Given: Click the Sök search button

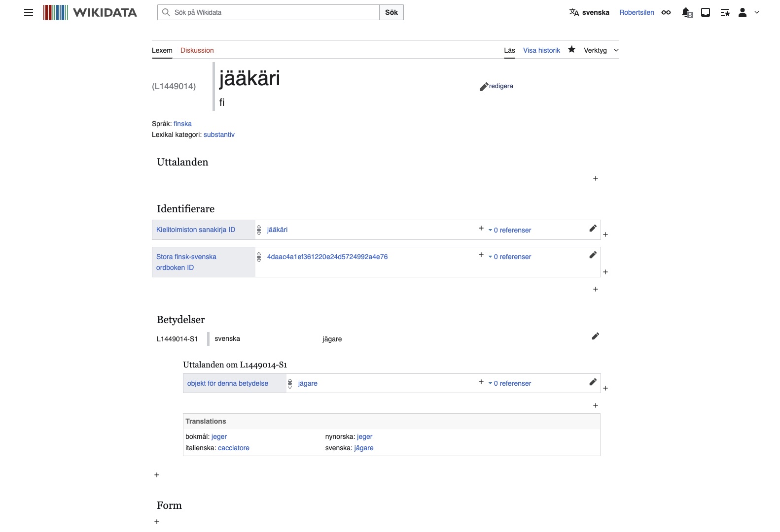Looking at the screenshot, I should pos(391,12).
